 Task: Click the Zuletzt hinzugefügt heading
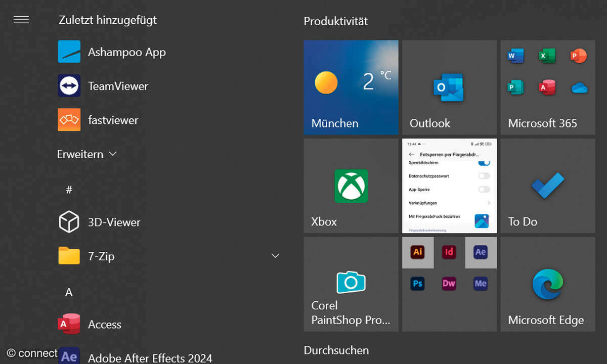pos(108,20)
